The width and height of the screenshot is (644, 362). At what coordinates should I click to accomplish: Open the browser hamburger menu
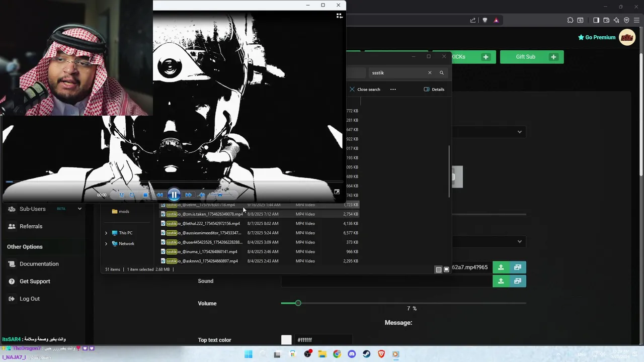pyautogui.click(x=636, y=21)
